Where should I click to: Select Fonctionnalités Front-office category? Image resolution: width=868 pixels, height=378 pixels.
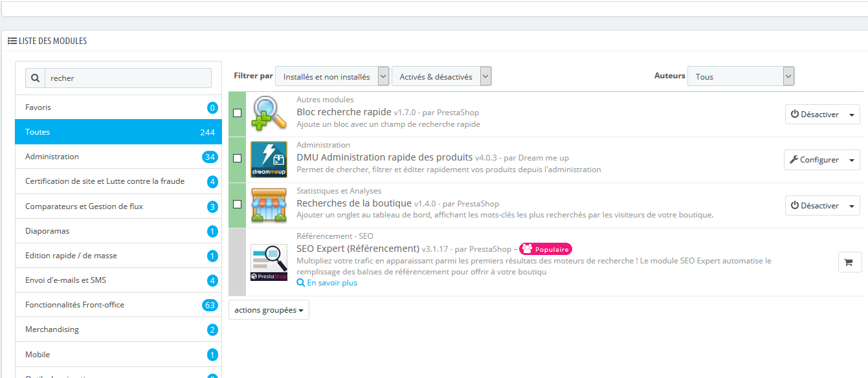118,305
